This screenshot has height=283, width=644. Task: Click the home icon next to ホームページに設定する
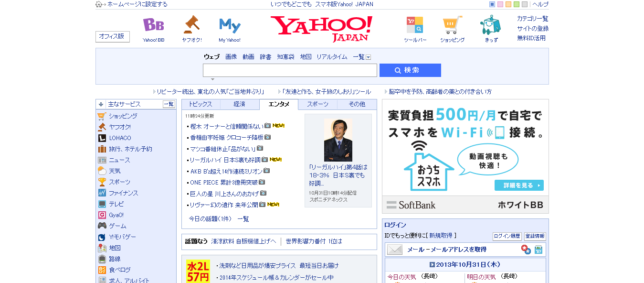(x=99, y=4)
